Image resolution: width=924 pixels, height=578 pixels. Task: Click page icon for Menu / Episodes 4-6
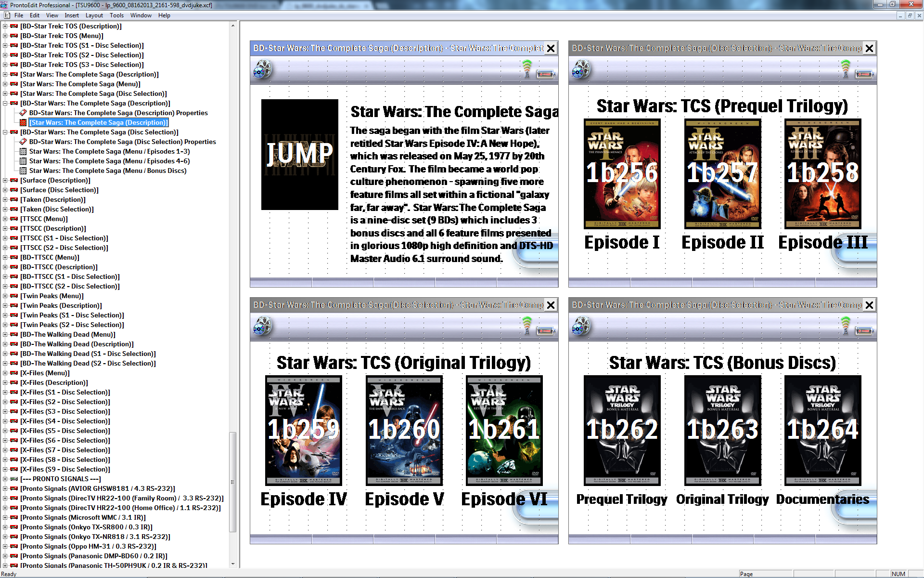23,161
